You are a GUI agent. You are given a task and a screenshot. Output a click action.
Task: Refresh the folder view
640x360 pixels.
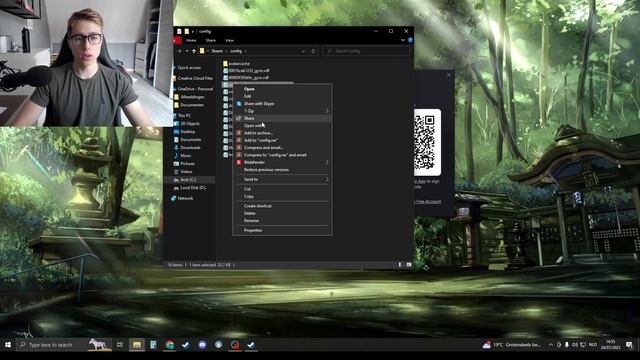[x=313, y=51]
